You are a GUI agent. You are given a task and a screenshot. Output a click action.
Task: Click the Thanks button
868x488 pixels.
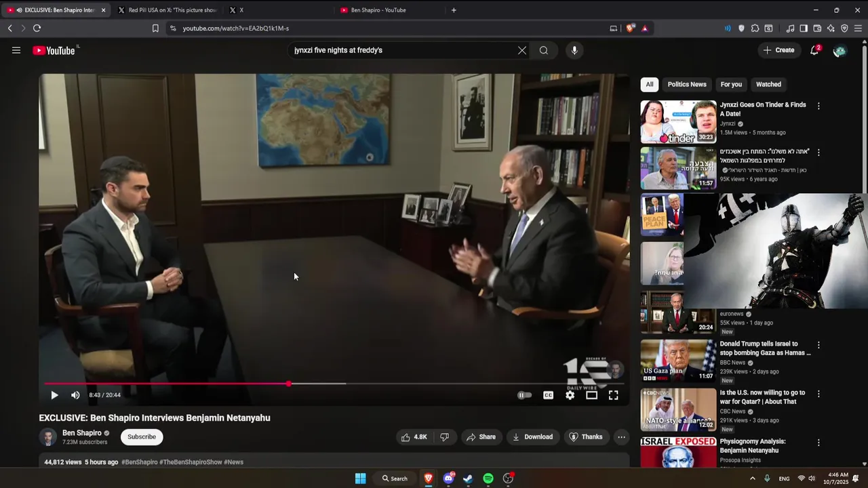pos(585,437)
